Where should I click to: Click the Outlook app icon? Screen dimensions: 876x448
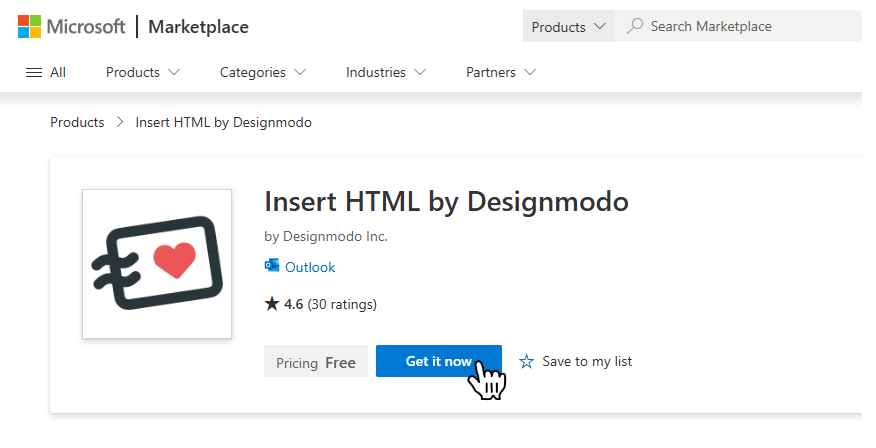pyautogui.click(x=272, y=267)
